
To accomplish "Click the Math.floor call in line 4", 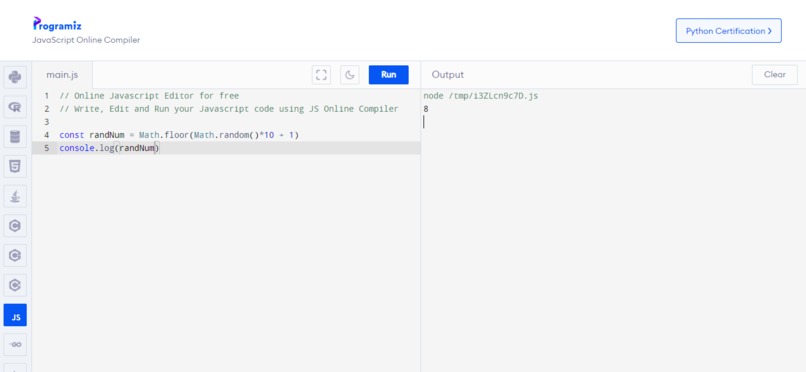I will (164, 135).
